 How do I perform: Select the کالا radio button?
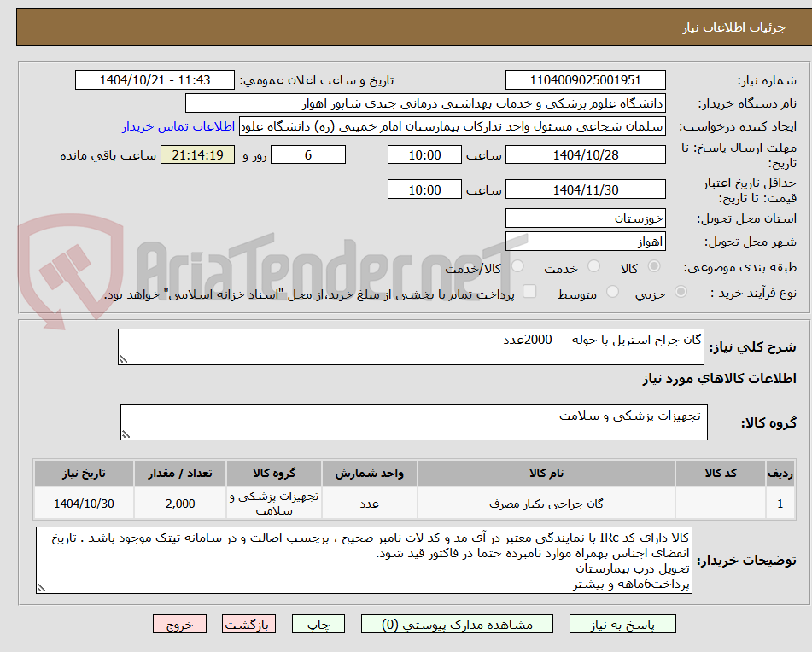[654, 266]
